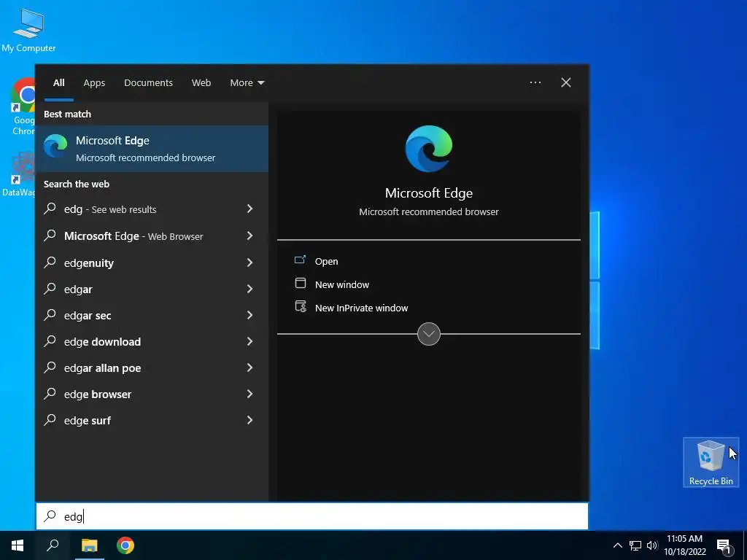This screenshot has width=747, height=560.
Task: Switch to the Apps tab
Action: [94, 83]
